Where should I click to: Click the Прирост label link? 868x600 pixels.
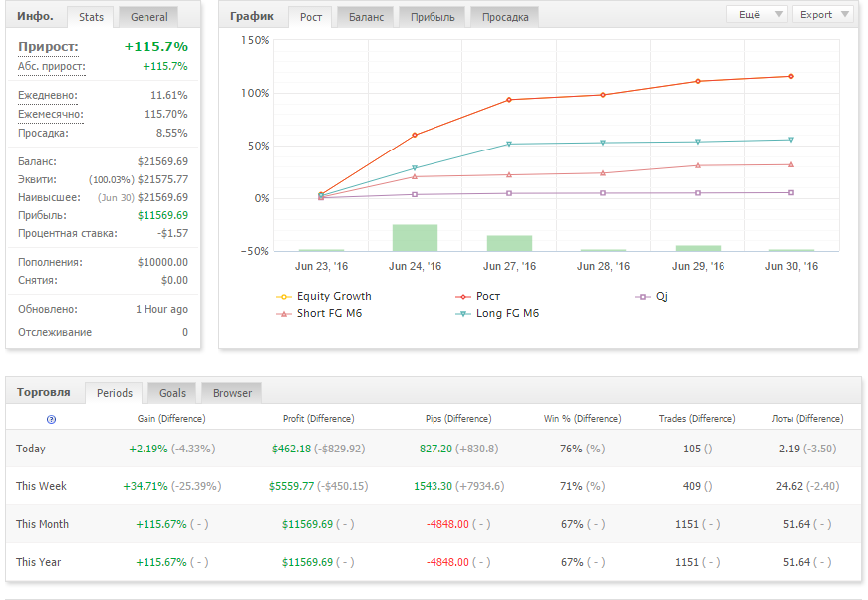click(x=48, y=47)
